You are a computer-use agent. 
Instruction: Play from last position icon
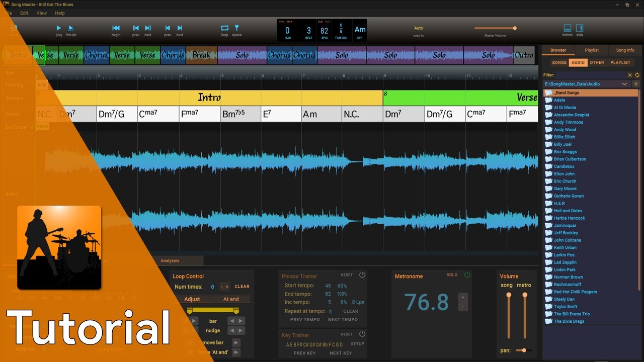[x=71, y=28]
